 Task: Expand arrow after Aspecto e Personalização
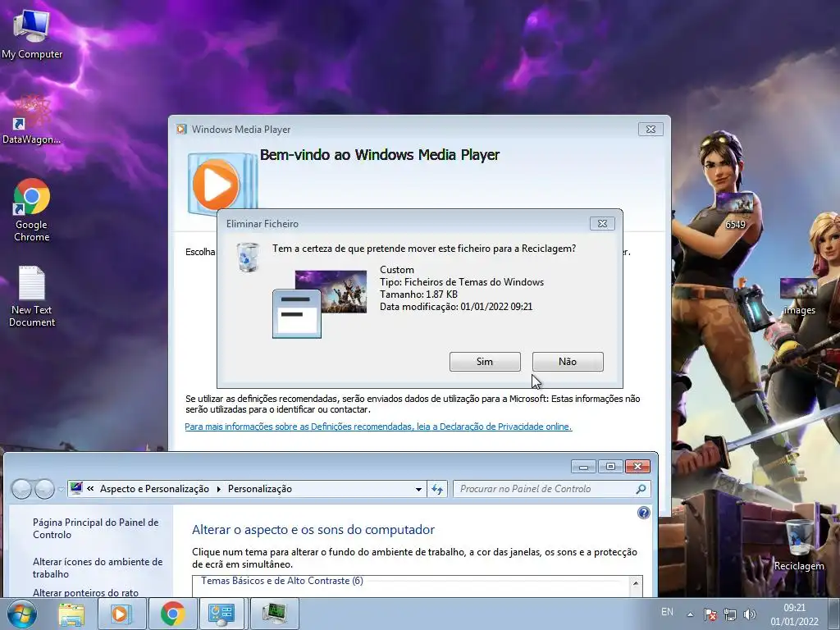coord(218,489)
